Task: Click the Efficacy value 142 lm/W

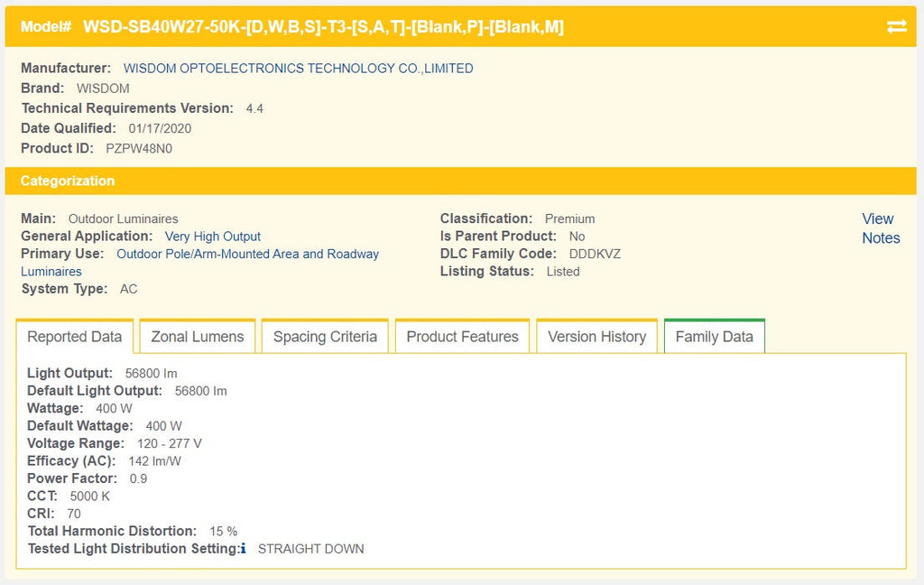Action: (154, 461)
